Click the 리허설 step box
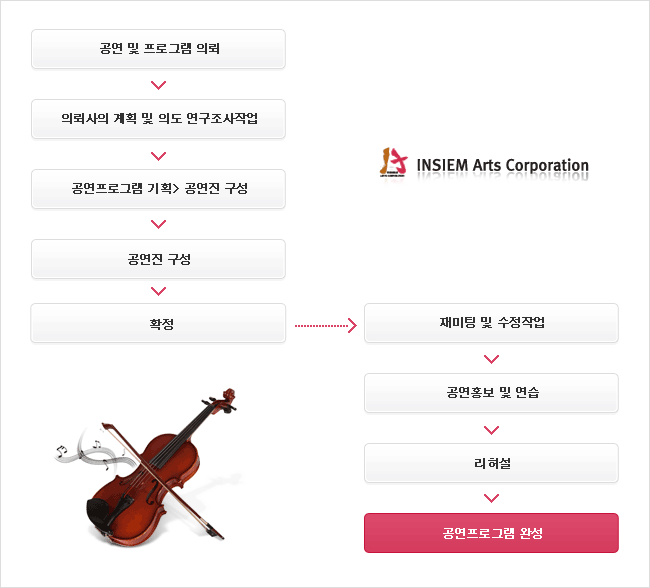The height and width of the screenshot is (588, 650). point(491,463)
